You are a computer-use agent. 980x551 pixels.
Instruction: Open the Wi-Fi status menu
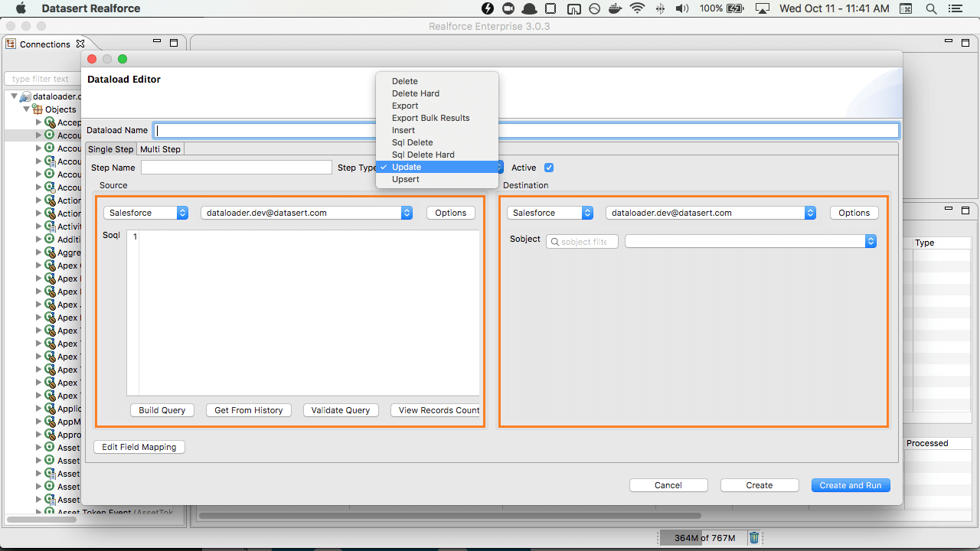tap(637, 8)
